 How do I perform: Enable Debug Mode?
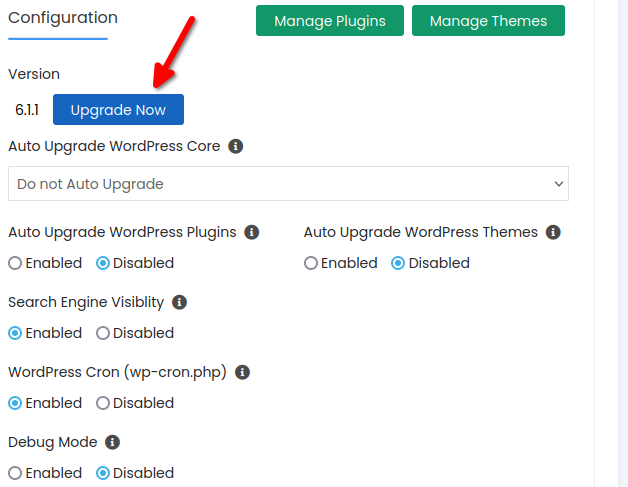(15, 473)
